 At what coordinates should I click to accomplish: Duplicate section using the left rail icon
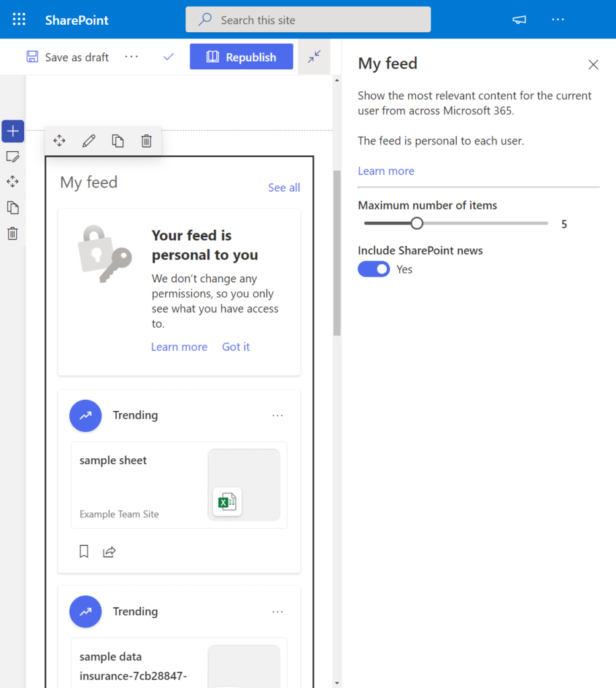[x=13, y=208]
